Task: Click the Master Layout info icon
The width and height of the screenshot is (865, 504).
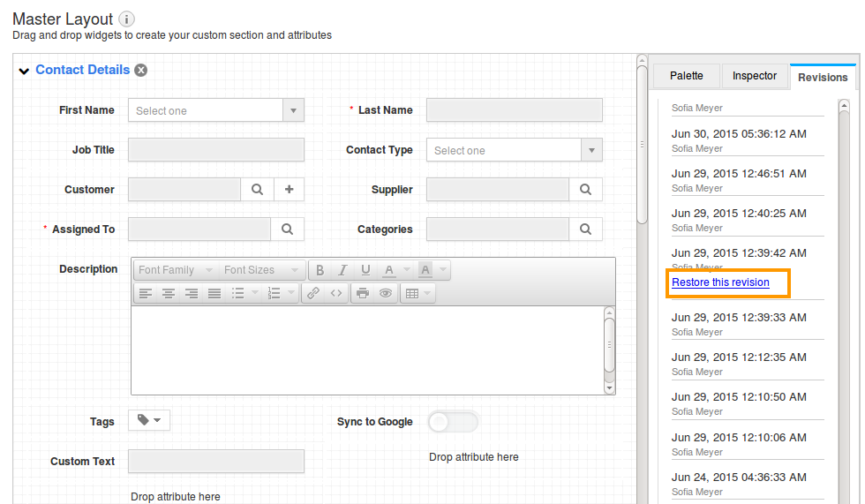Action: tap(127, 19)
